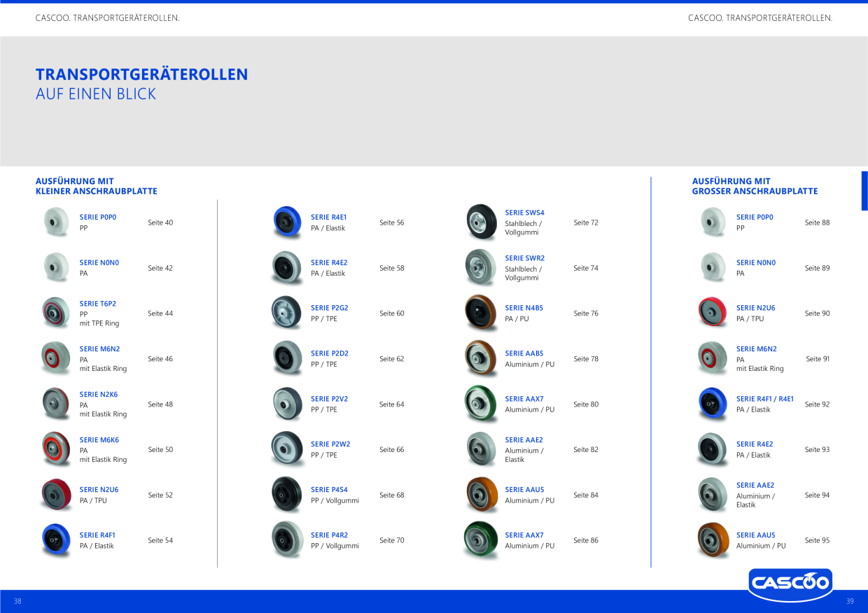This screenshot has width=868, height=613.
Task: Select the 'Seite 48' page reference
Action: click(160, 404)
